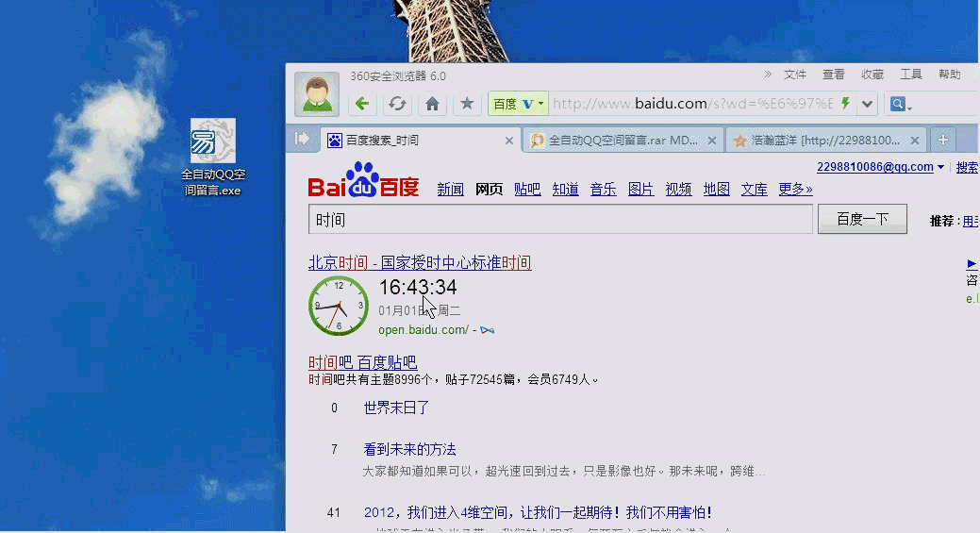
Task: Open account dropdown 2298810086@qq.com
Action: 880,167
